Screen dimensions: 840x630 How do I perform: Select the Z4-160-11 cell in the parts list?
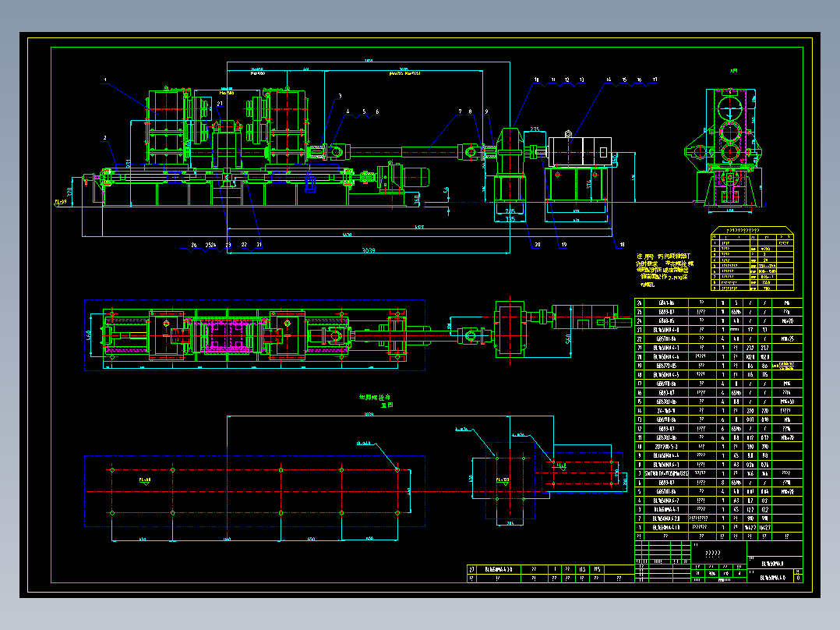pyautogui.click(x=666, y=411)
